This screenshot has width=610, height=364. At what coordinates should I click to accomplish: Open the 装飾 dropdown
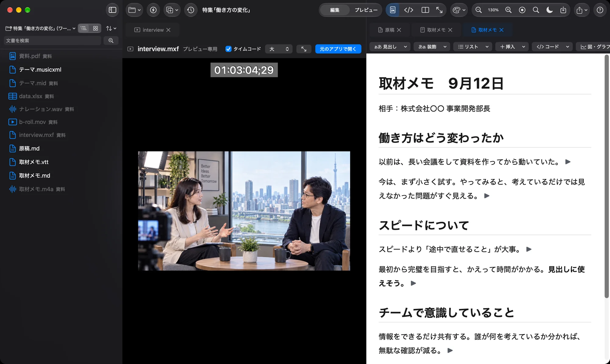[432, 47]
